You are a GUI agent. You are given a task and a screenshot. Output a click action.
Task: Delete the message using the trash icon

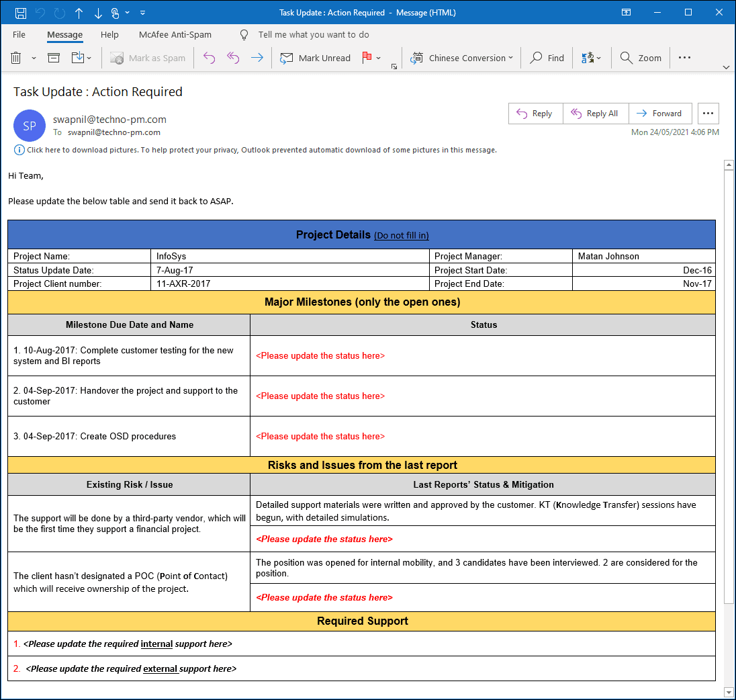14,58
